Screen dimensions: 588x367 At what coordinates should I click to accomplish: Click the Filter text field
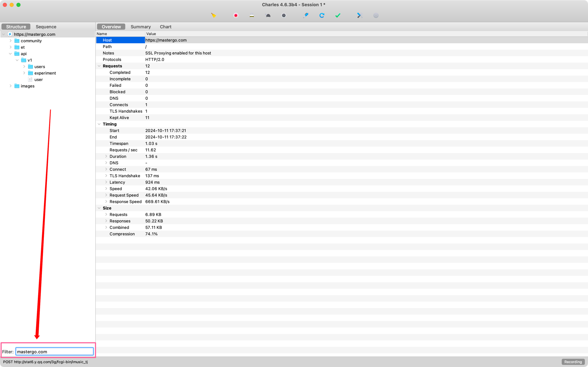click(x=54, y=352)
